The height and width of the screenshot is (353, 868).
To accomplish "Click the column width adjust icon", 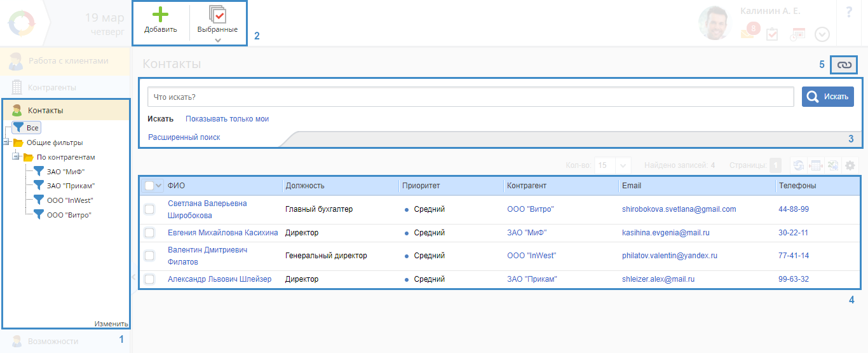I will click(815, 165).
